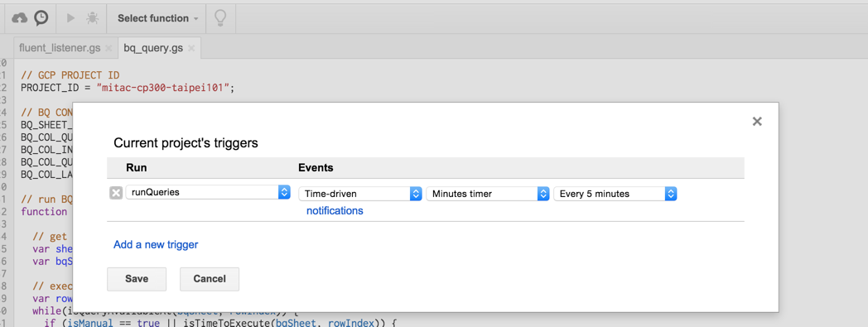Close the fluent_listener.gs tab
Viewport: 868px width, 327px height.
coord(108,48)
